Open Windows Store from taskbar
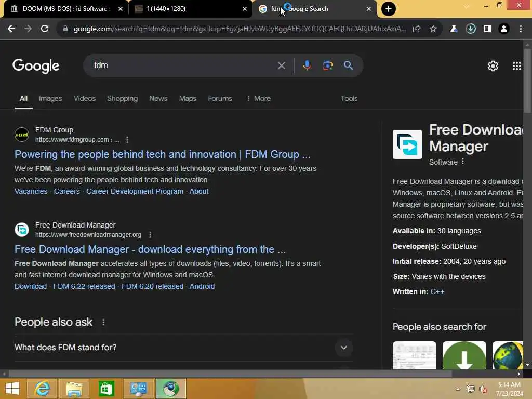Viewport: 532px width, 399px height. [106, 389]
